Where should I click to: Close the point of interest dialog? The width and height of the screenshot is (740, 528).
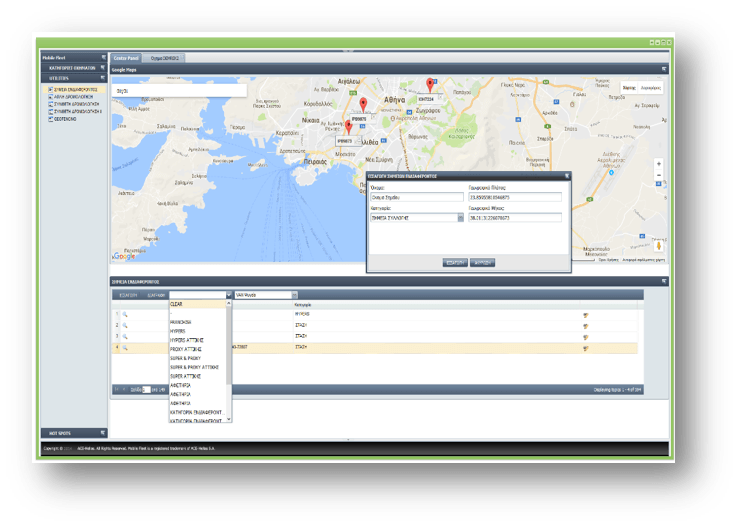pyautogui.click(x=567, y=176)
